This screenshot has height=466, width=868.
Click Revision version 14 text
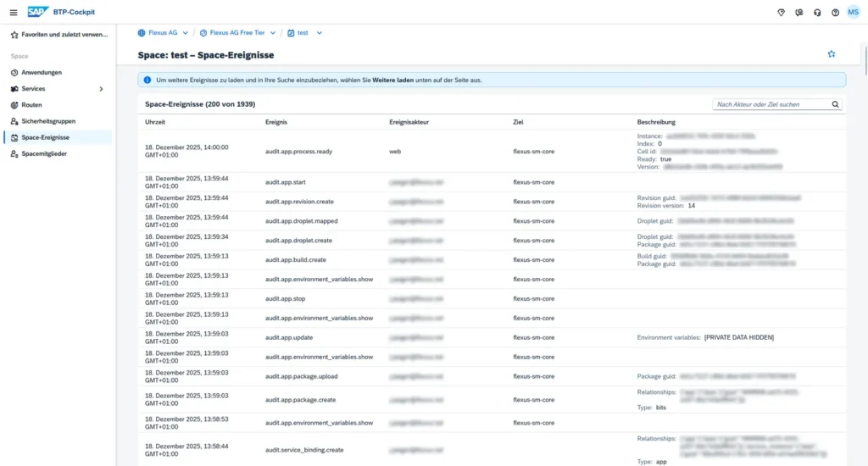[x=666, y=205]
